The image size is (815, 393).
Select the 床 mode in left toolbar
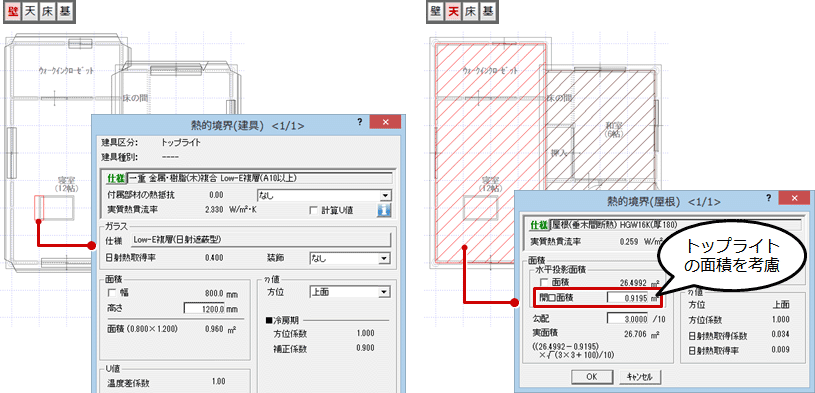(x=47, y=11)
